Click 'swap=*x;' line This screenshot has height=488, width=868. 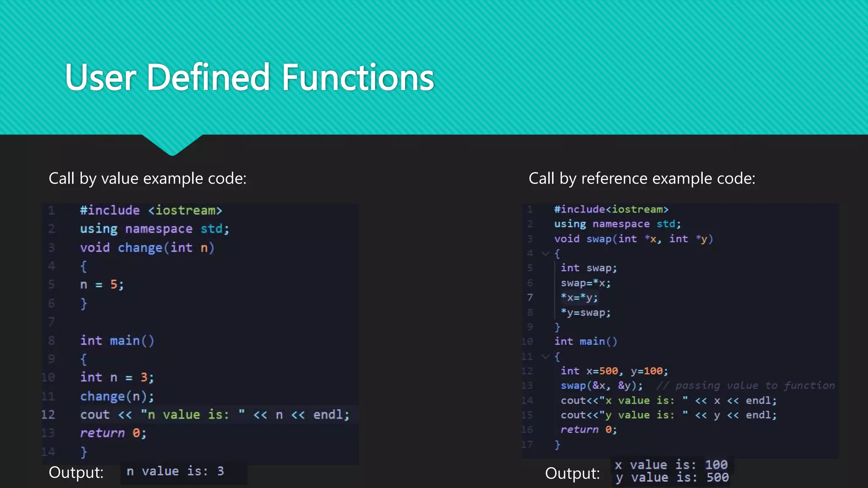click(586, 283)
